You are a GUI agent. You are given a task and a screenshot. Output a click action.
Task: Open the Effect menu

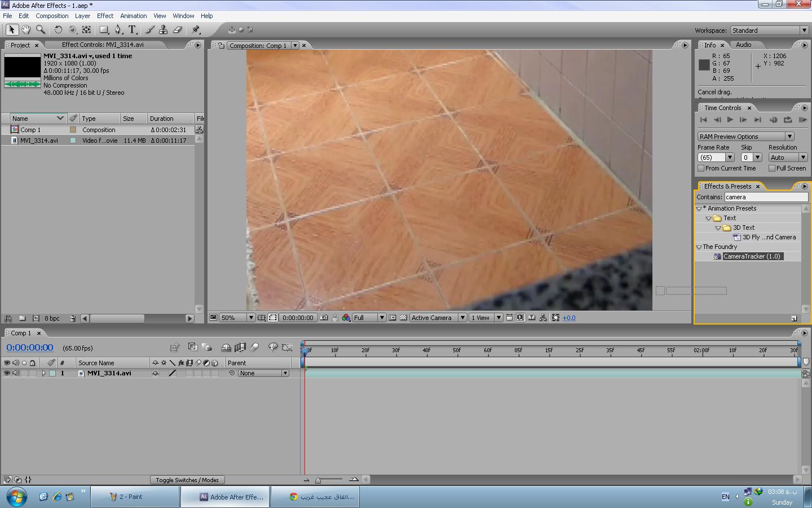pos(105,16)
